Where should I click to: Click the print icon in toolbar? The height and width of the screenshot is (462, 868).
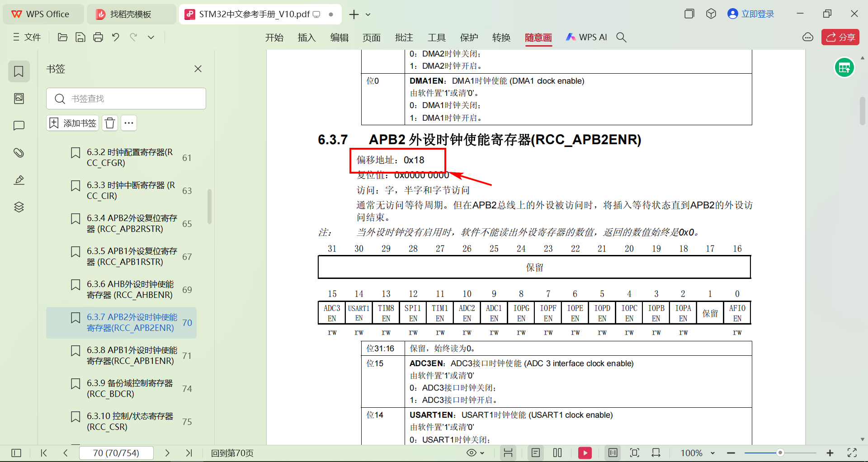click(x=98, y=38)
